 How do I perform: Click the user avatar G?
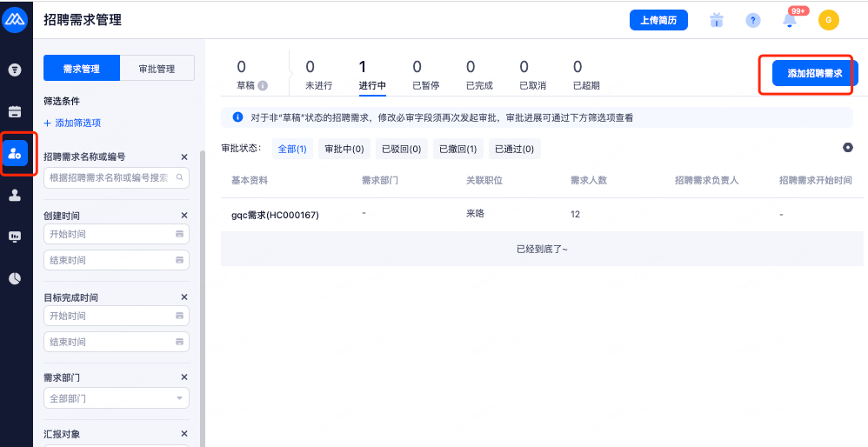[x=828, y=20]
